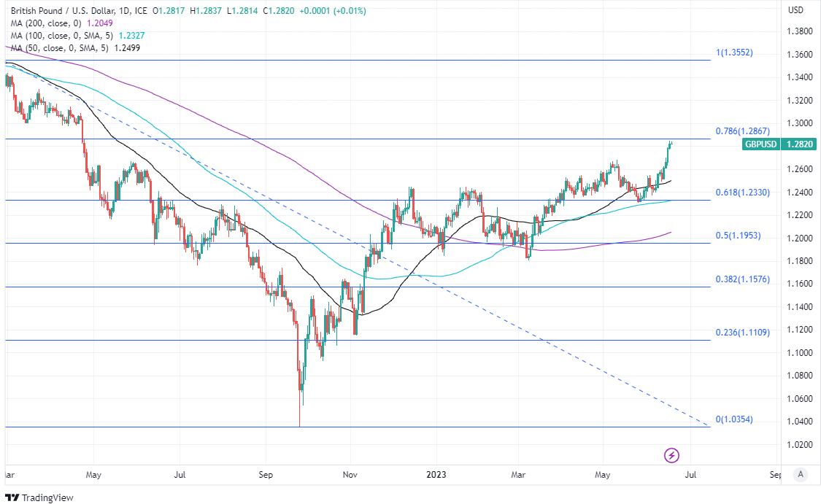Viewport: 821px width, 504px height.
Task: Select the MA (100, close, 0, SMA, 5) legend
Action: [x=60, y=35]
